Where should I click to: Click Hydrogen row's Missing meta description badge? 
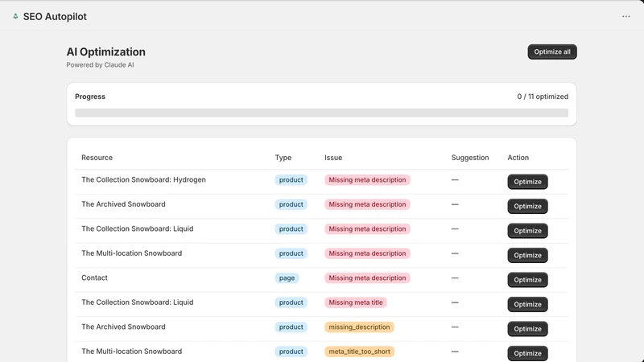coord(367,179)
